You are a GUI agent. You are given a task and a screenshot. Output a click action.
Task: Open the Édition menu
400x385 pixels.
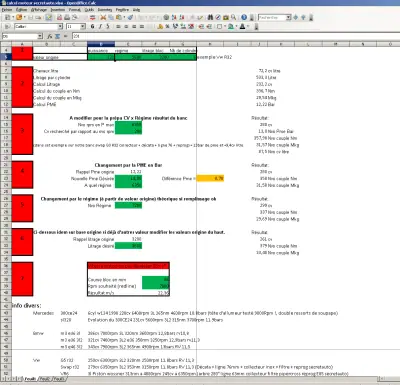pyautogui.click(x=21, y=10)
